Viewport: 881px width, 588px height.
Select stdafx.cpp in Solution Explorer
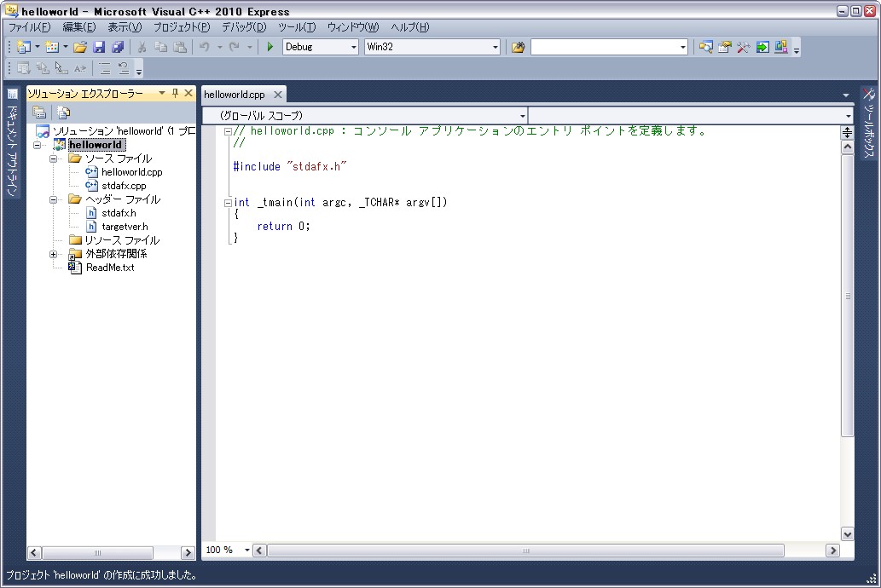tap(124, 186)
